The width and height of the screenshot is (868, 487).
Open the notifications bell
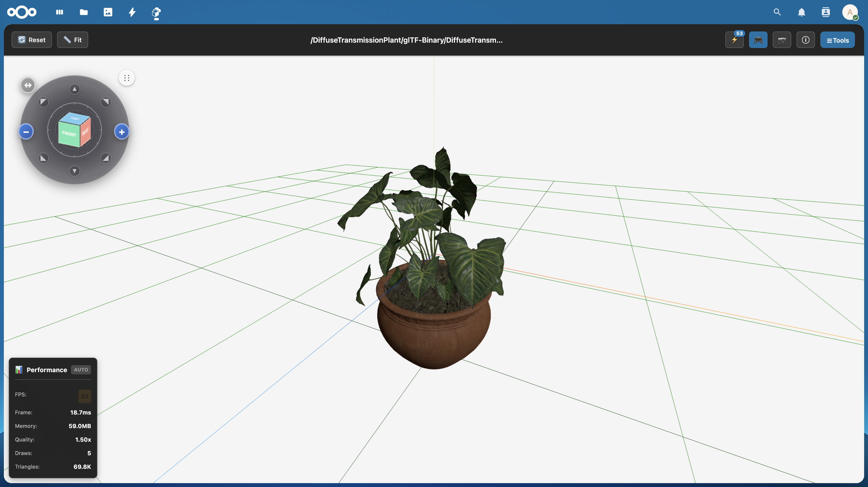[801, 12]
